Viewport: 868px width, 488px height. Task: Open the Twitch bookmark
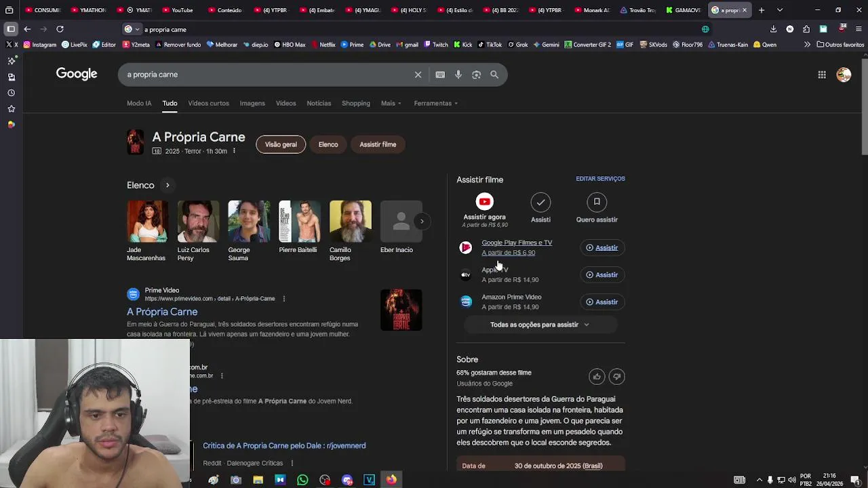(x=436, y=45)
